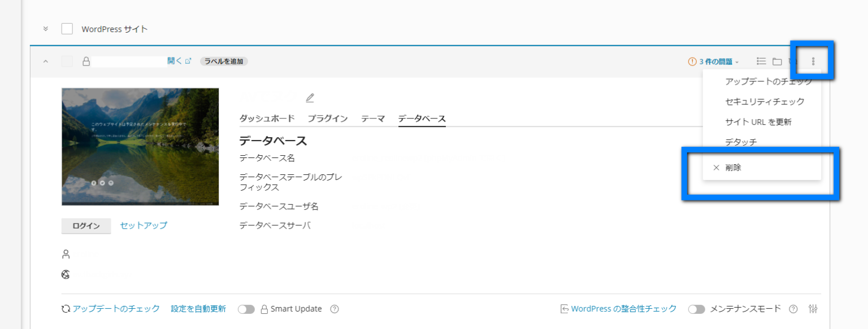Screen dimensions: 868x329
Task: Enable the Smart Update toggle
Action: click(246, 309)
